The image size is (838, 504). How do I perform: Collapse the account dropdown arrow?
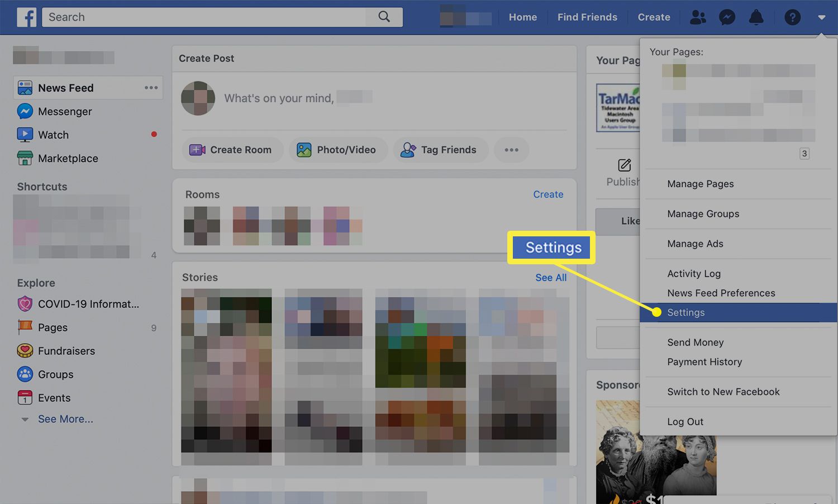(821, 17)
